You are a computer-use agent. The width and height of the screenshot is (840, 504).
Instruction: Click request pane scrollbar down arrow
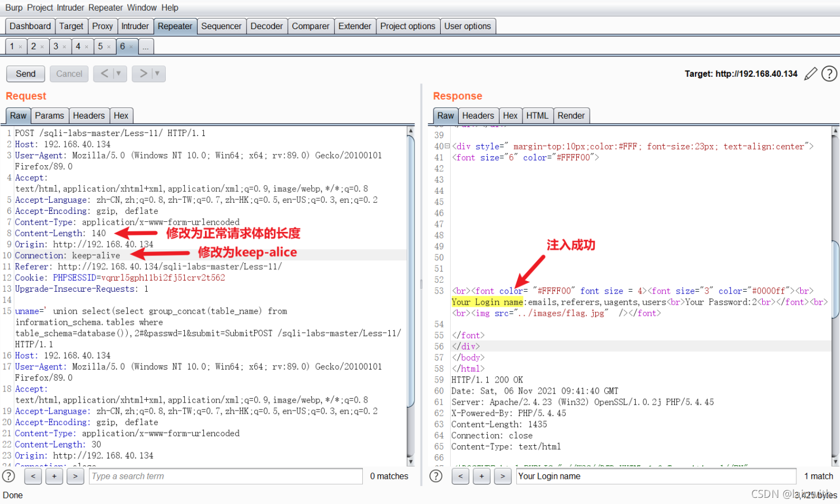pos(410,461)
